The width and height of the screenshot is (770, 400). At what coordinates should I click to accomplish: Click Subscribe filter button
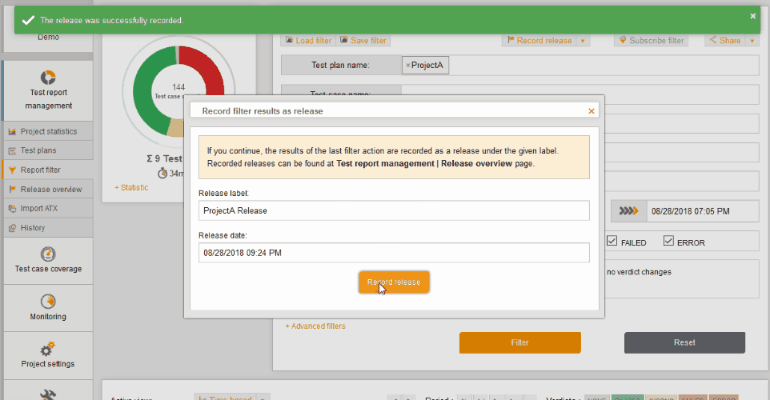point(651,40)
